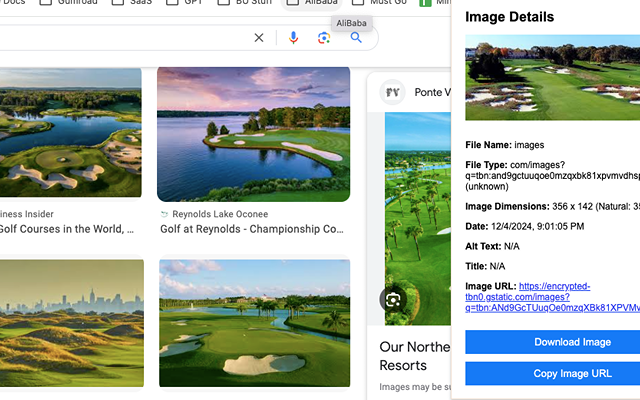
Task: Select the File Name: images text
Action: pos(504,145)
